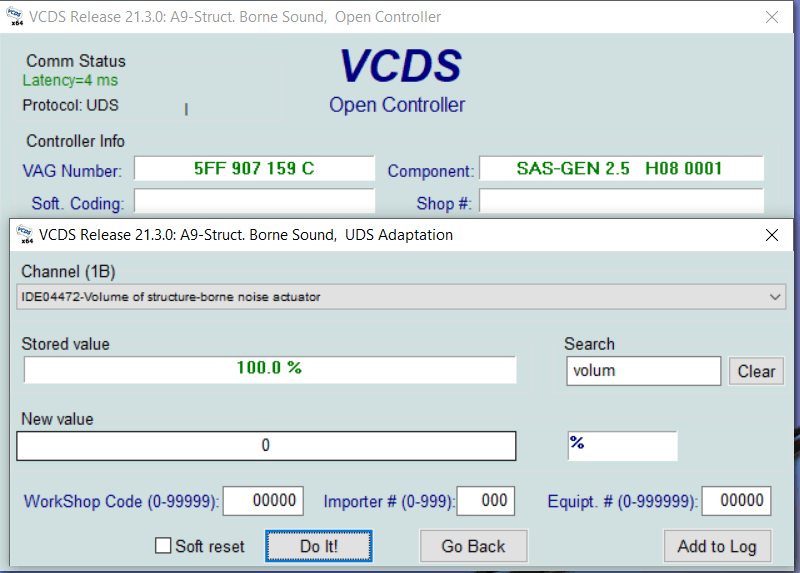Click the Importer # input field
The height and width of the screenshot is (573, 800).
tap(486, 501)
